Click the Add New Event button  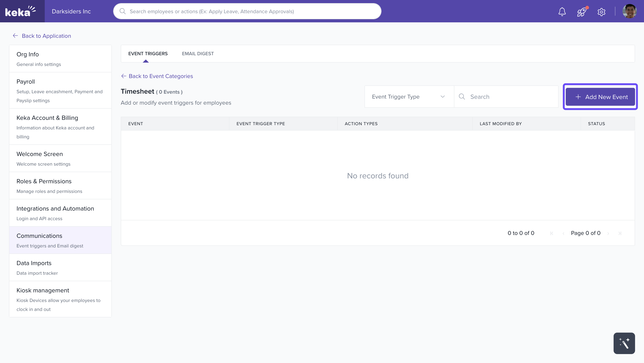pos(600,97)
